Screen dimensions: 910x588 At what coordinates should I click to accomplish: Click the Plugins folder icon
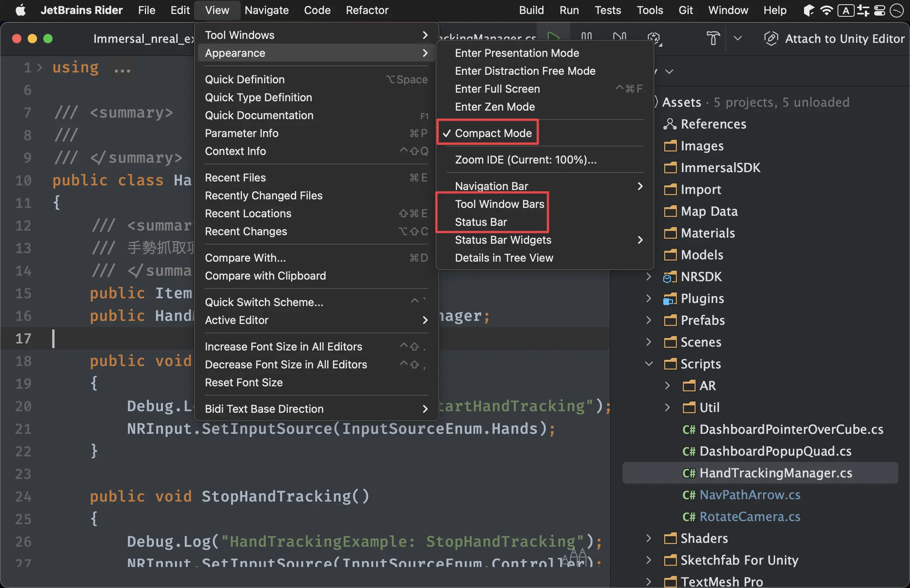click(670, 299)
